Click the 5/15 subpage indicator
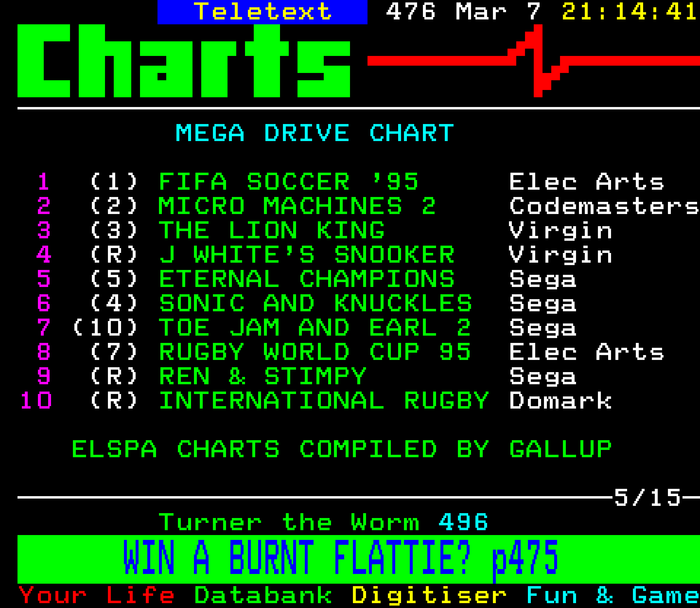 pyautogui.click(x=647, y=498)
